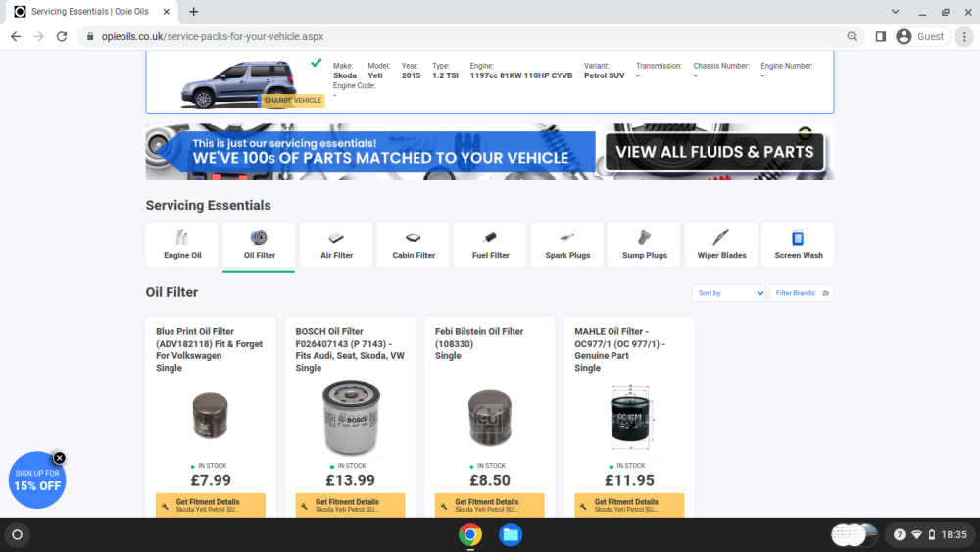The image size is (980, 552).
Task: Click the £13.99 price text
Action: (x=350, y=480)
